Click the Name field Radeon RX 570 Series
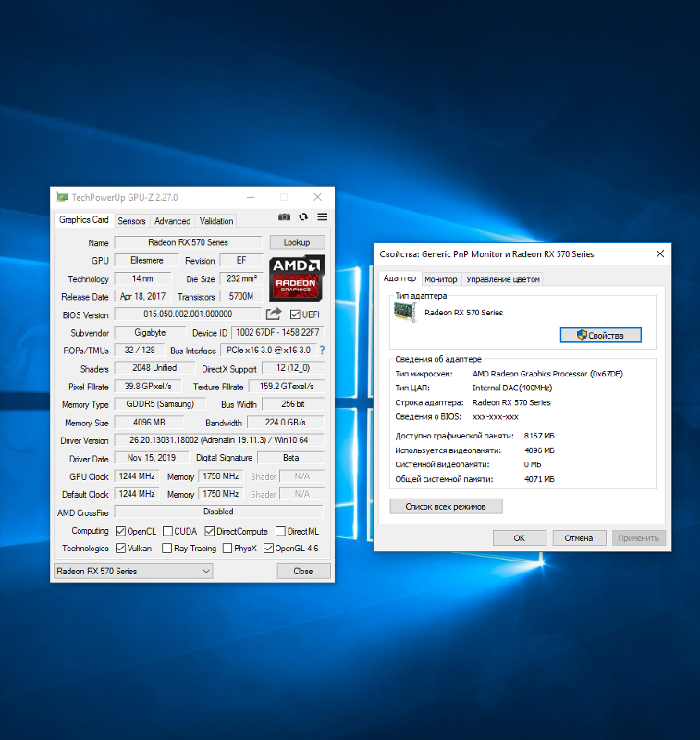The height and width of the screenshot is (740, 700). click(189, 242)
